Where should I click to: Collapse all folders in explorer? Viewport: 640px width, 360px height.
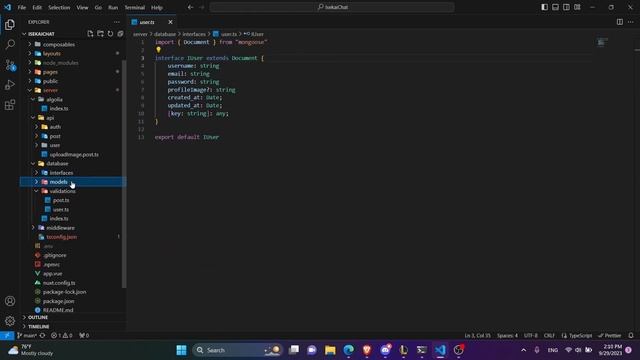point(120,34)
